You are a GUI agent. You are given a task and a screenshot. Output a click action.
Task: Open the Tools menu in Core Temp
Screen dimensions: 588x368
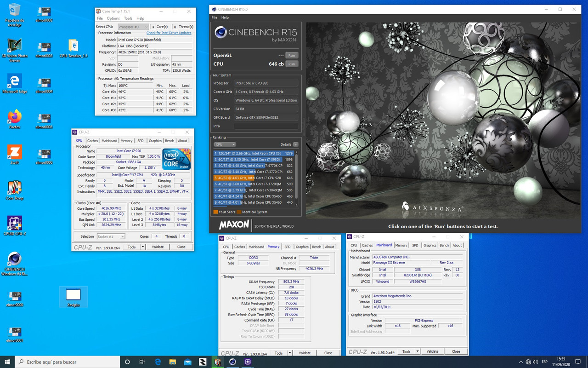click(x=128, y=18)
